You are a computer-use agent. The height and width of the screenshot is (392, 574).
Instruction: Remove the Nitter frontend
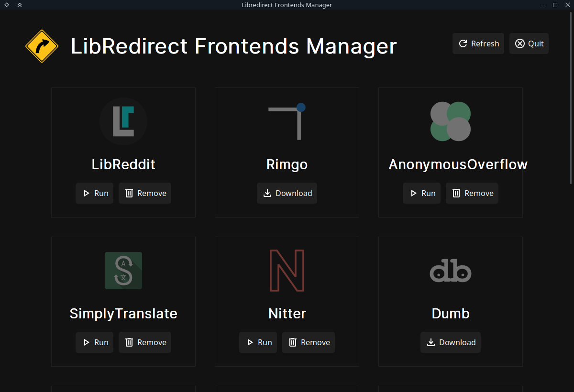click(x=309, y=342)
